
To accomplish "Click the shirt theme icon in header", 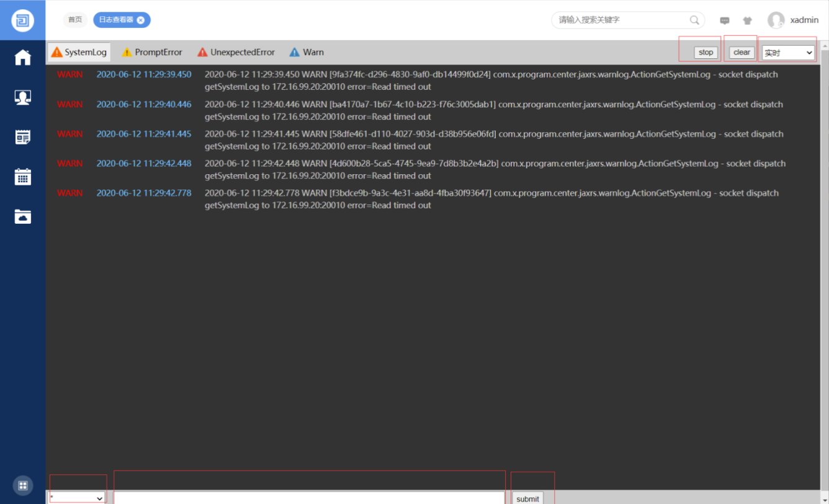I will pos(747,20).
